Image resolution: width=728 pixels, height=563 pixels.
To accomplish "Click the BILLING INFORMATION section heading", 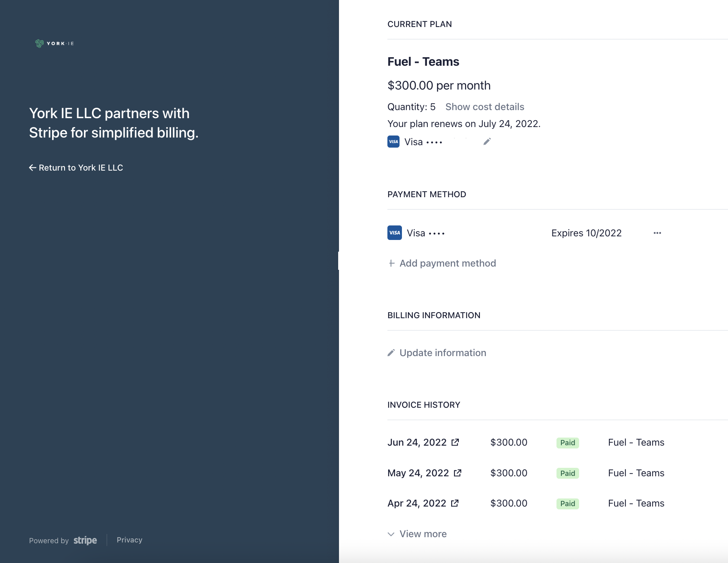I will pos(434,315).
